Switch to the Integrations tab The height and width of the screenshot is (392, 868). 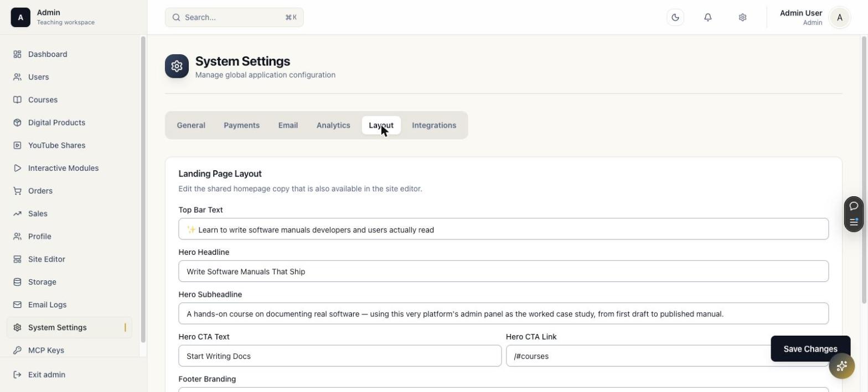[x=434, y=125]
